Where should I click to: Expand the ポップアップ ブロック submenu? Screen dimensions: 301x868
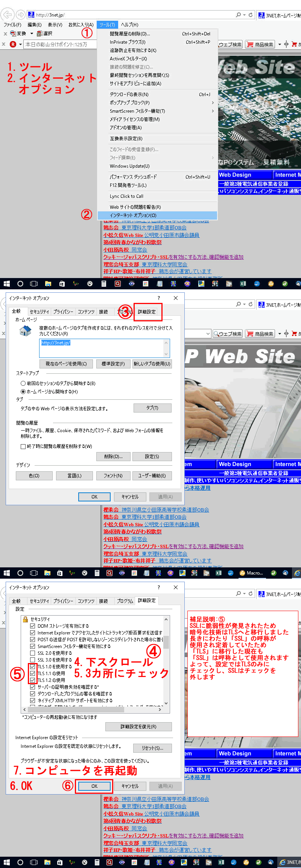[x=213, y=102]
